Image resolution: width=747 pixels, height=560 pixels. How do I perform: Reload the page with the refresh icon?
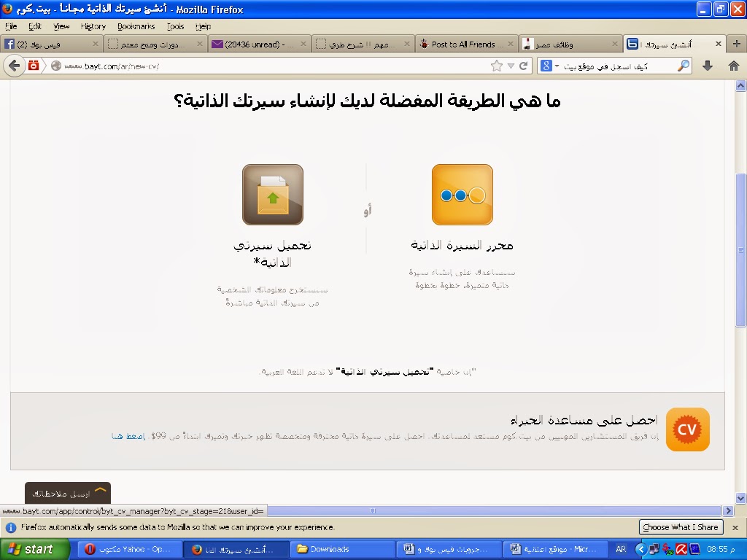tap(523, 66)
